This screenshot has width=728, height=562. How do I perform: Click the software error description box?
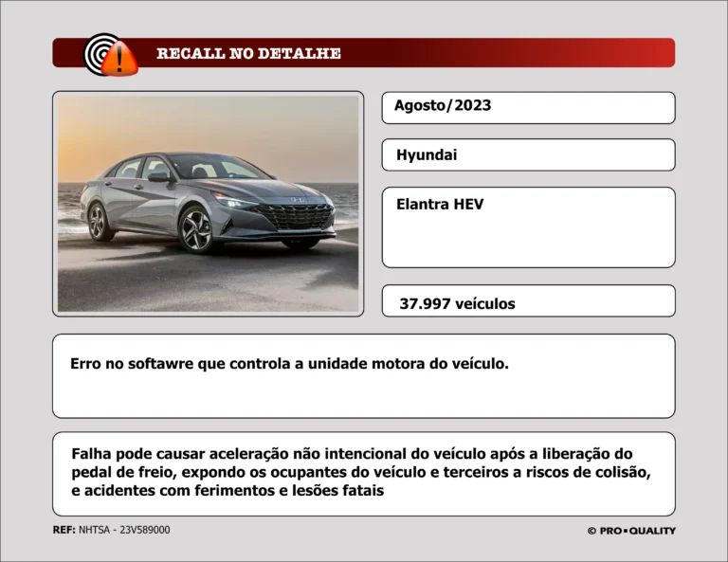click(x=363, y=376)
